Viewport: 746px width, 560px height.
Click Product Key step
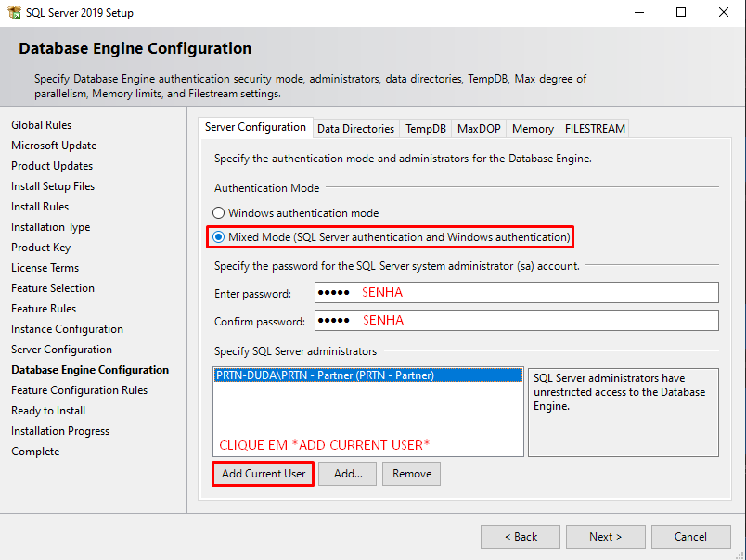(41, 248)
